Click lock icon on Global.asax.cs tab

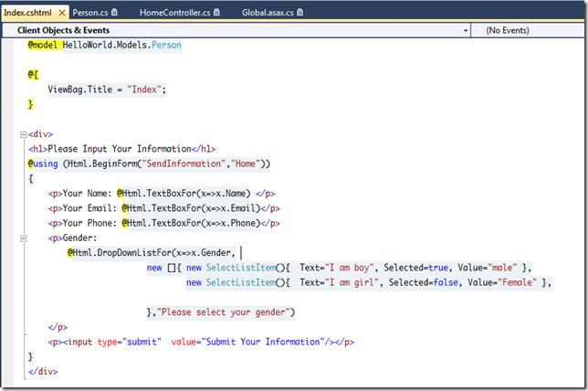coord(300,12)
